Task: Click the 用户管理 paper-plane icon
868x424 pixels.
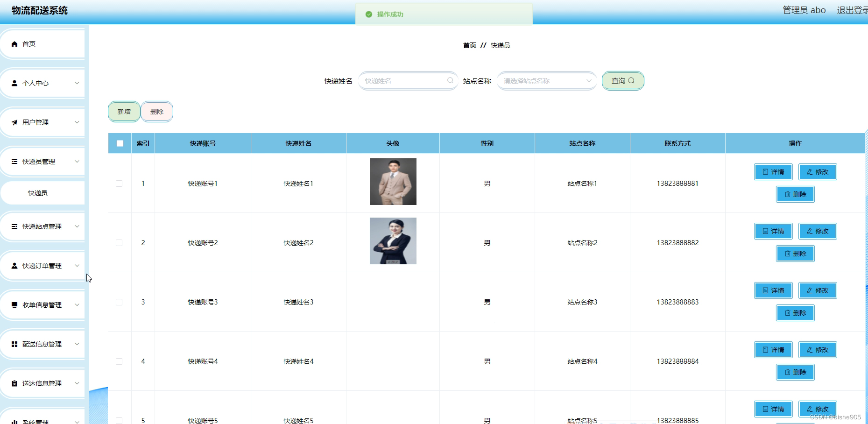Action: coord(14,122)
